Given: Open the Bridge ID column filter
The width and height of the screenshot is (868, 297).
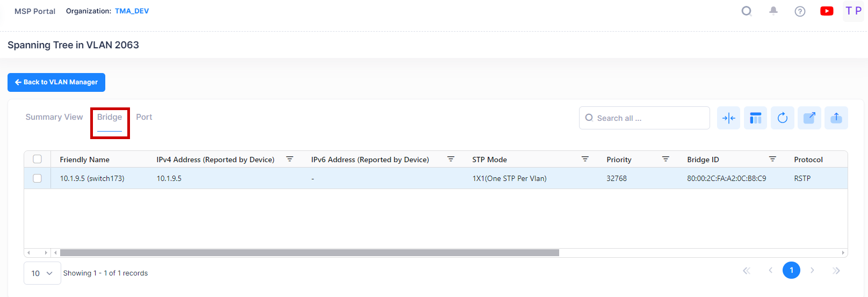Looking at the screenshot, I should 772,159.
